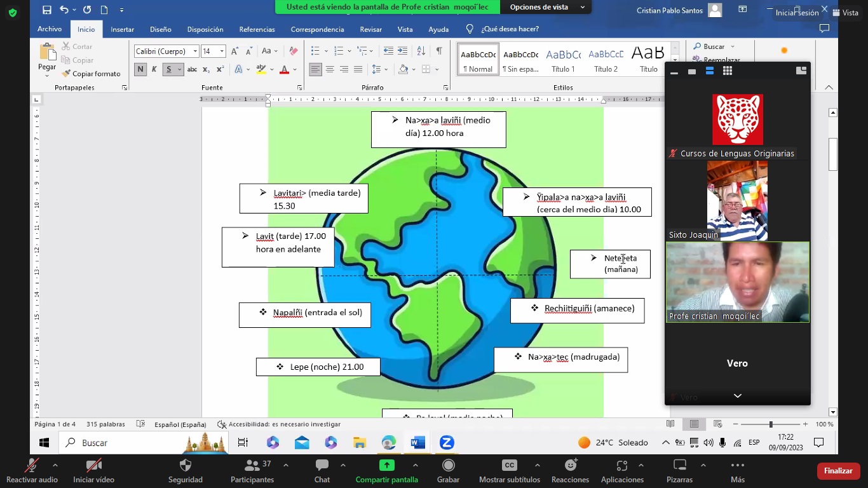Toggle Iniciar video camera

93,466
